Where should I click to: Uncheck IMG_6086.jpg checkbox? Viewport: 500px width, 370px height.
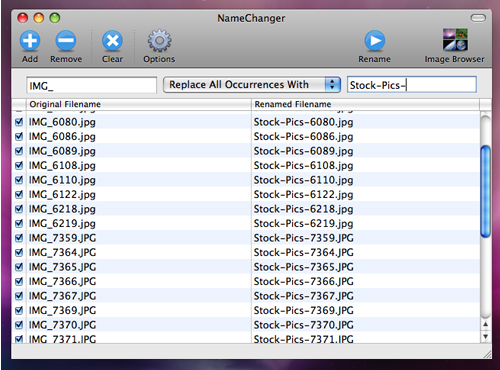tap(19, 136)
